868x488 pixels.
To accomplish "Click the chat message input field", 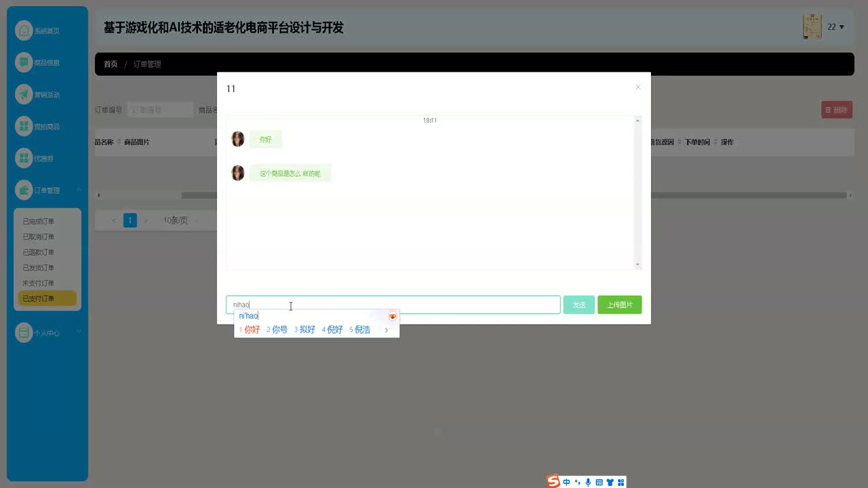I will (x=393, y=305).
